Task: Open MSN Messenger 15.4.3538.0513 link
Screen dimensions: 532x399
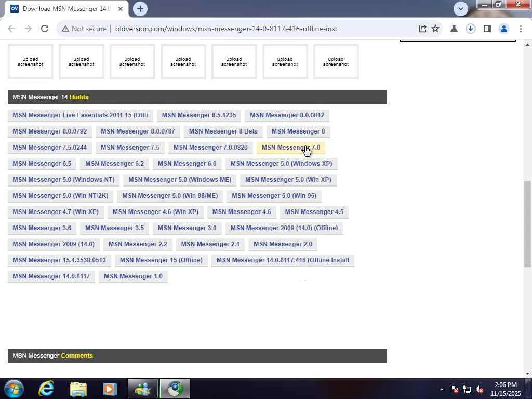Action: click(59, 260)
